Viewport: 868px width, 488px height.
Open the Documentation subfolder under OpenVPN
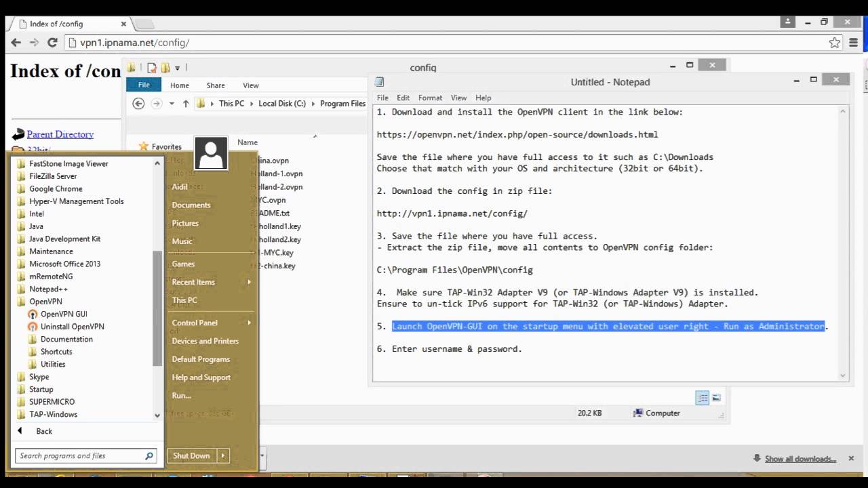coord(66,340)
